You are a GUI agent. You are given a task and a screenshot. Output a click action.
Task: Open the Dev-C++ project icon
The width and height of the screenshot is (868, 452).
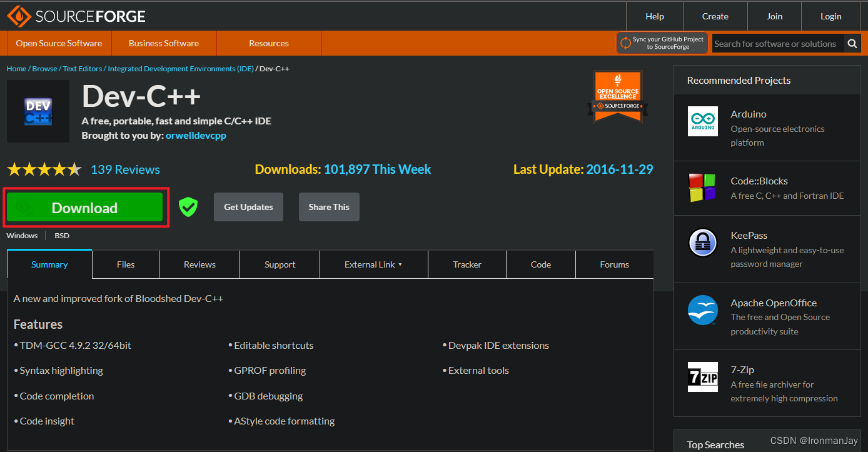point(38,111)
